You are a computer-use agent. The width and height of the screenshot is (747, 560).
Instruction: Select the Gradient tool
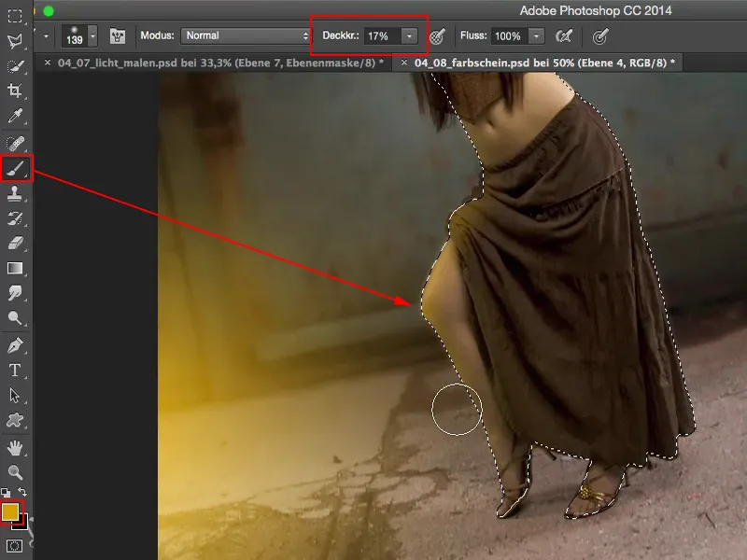pyautogui.click(x=15, y=268)
